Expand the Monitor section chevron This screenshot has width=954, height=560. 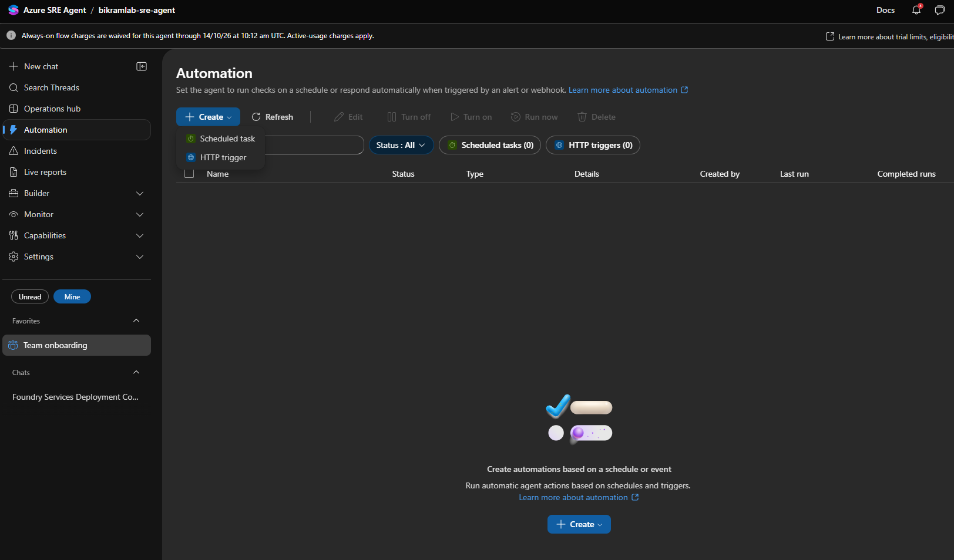(140, 214)
